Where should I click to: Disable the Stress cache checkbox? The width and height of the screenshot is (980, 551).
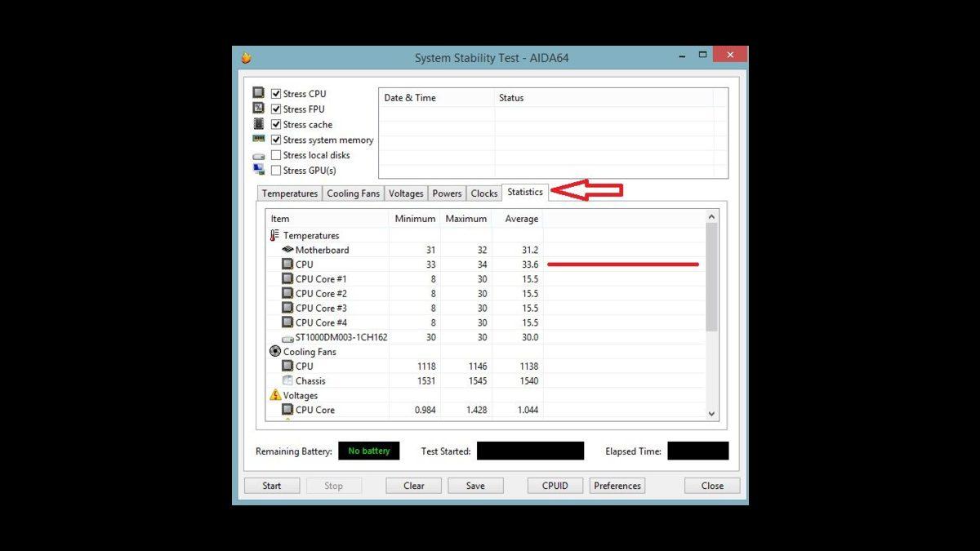click(x=275, y=123)
